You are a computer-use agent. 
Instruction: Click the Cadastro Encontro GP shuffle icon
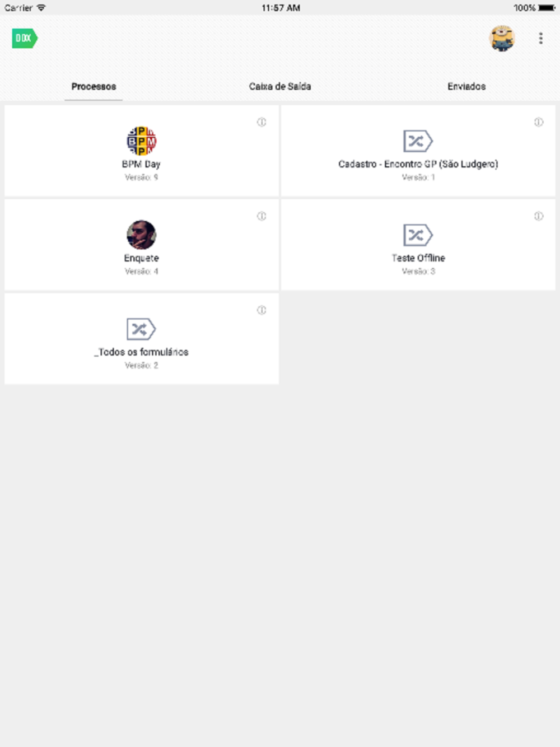point(418,141)
